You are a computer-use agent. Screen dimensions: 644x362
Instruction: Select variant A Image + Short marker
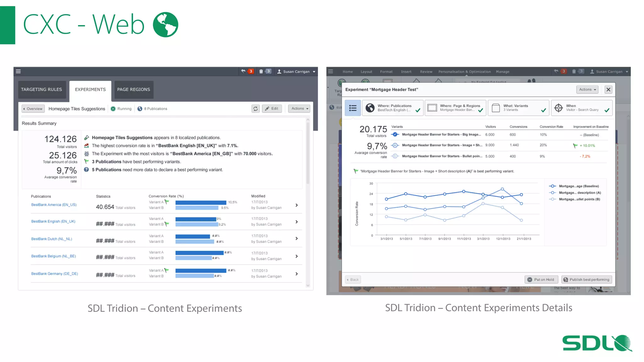(395, 145)
